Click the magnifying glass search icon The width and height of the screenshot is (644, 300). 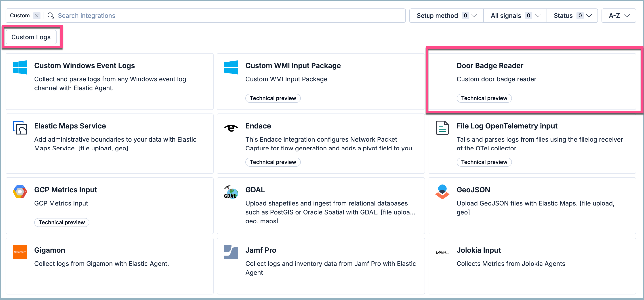[x=51, y=16]
